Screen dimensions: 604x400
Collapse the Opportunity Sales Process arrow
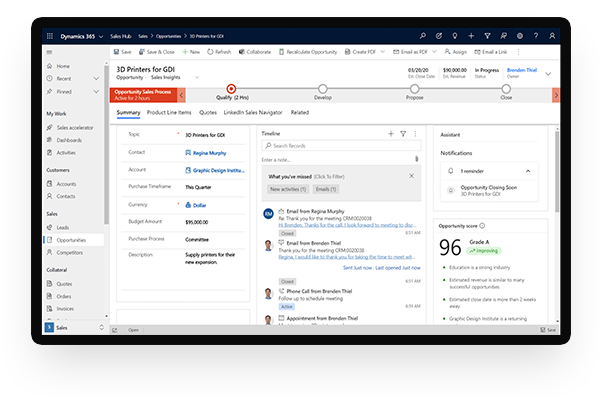181,95
